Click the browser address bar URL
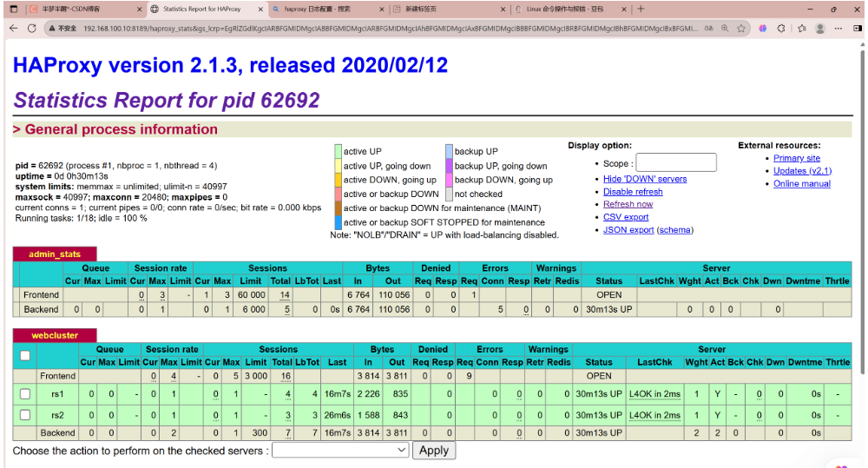 tap(391, 29)
